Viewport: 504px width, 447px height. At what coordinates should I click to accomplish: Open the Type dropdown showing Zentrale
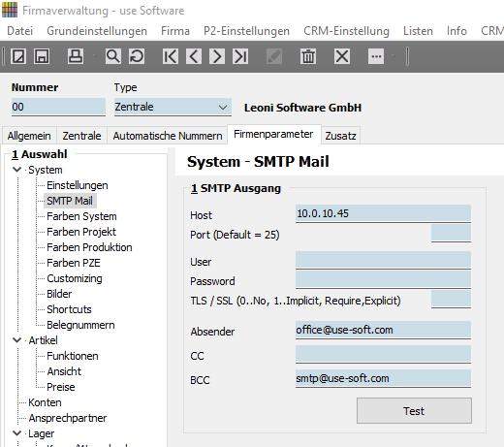(173, 107)
